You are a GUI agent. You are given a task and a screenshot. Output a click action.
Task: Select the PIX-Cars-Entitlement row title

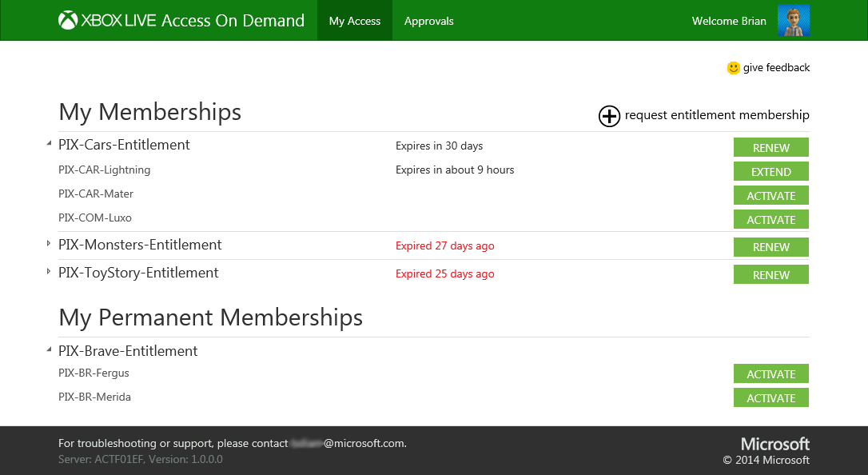pyautogui.click(x=124, y=145)
